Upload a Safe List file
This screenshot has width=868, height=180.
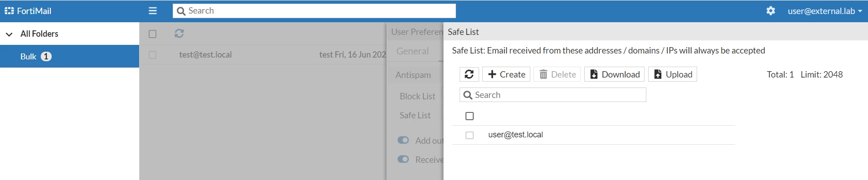coord(673,74)
